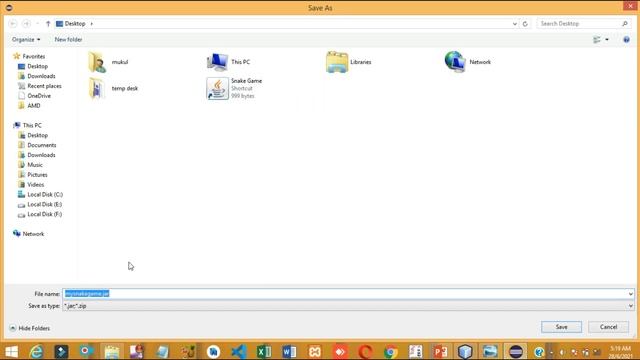Go back with the Back arrow
The height and width of the screenshot is (360, 640).
(x=13, y=24)
